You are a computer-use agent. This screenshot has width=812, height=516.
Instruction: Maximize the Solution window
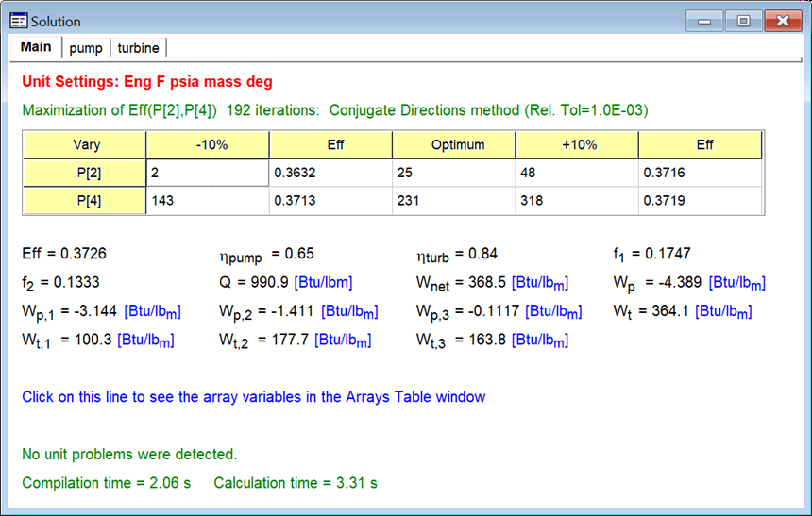click(743, 20)
